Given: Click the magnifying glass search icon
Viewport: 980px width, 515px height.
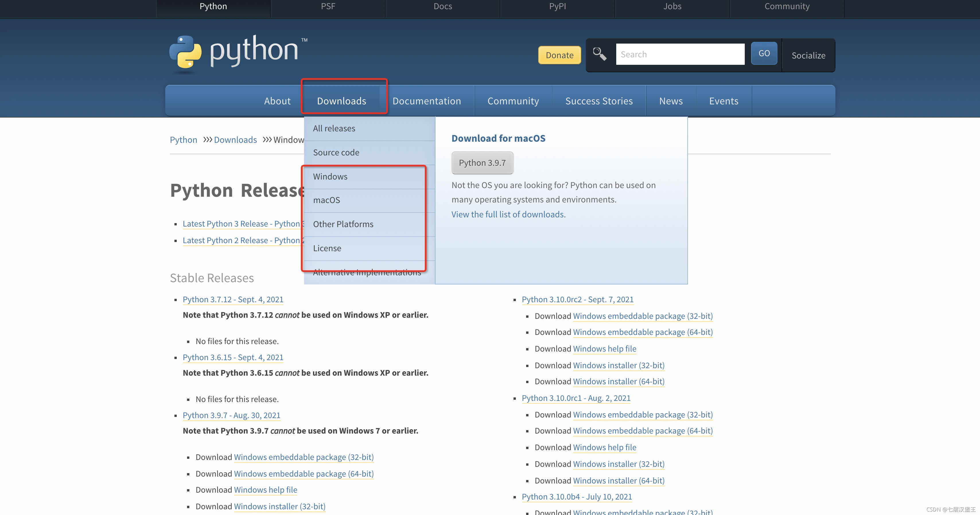Looking at the screenshot, I should click(600, 54).
